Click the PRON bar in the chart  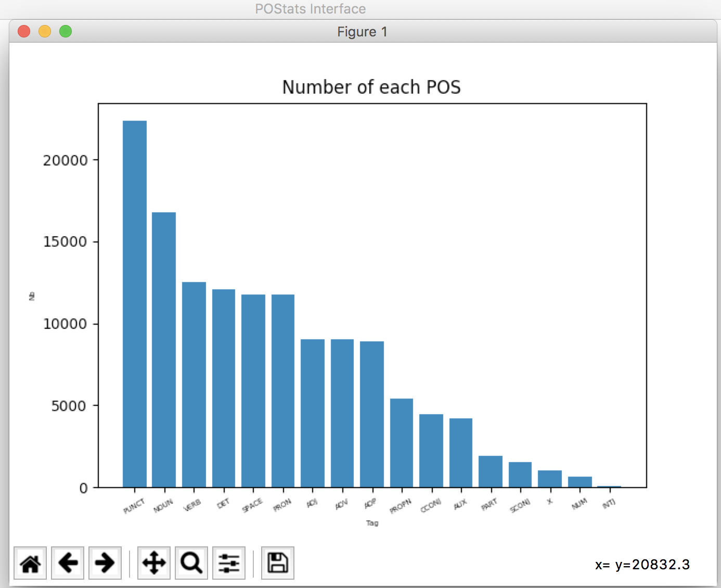pyautogui.click(x=283, y=391)
